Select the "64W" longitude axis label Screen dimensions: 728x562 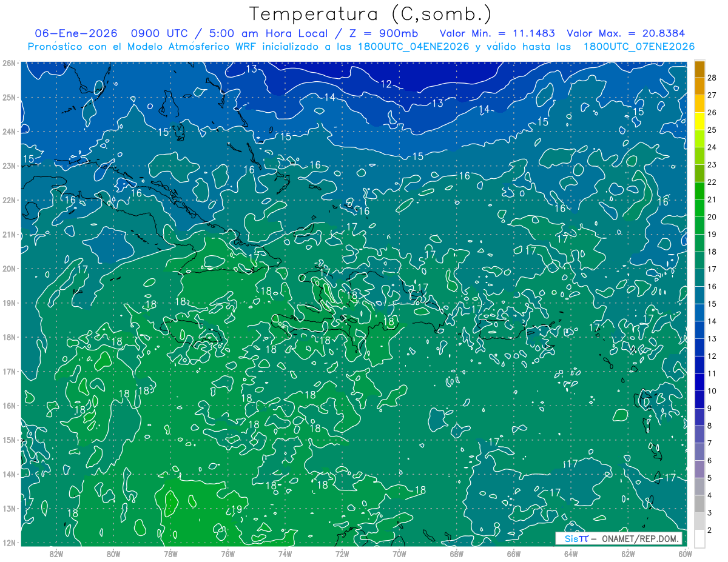click(571, 554)
